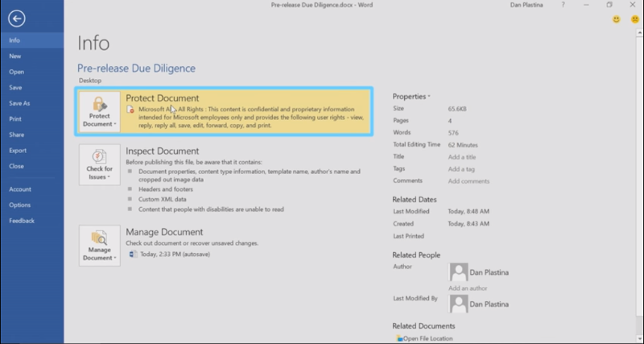The image size is (644, 344).
Task: Click the scrollbar down arrow
Action: [x=639, y=338]
